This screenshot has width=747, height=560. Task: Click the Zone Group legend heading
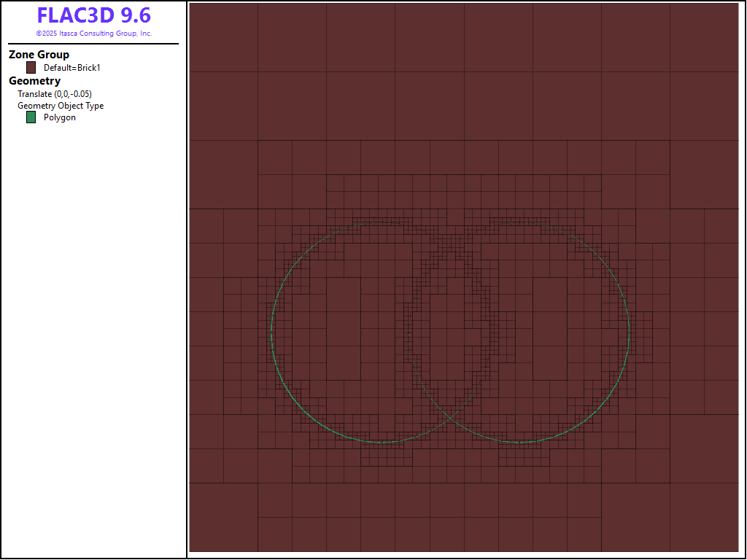tap(39, 55)
